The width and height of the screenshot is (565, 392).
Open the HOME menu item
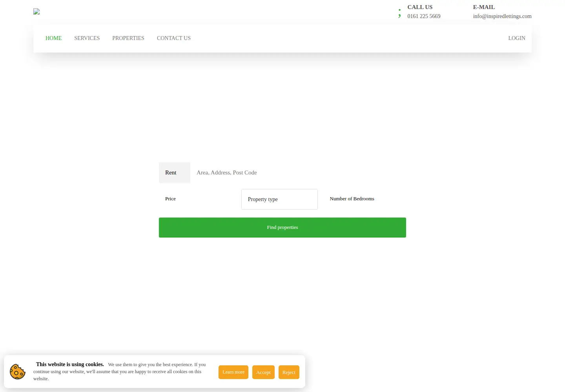coord(53,38)
